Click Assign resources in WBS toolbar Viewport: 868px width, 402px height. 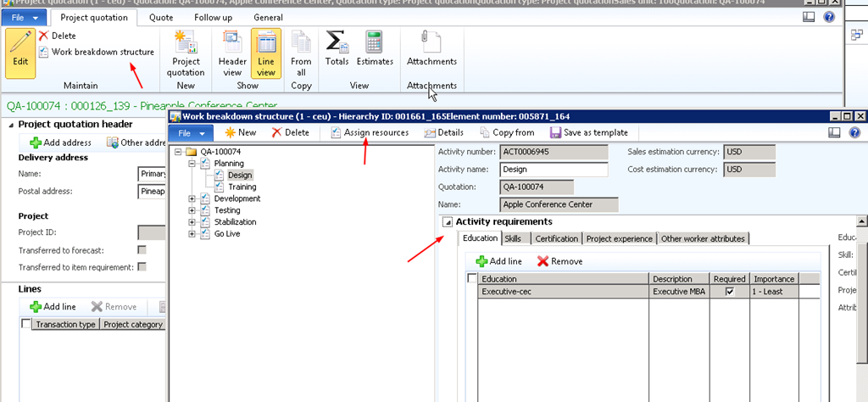pos(370,132)
